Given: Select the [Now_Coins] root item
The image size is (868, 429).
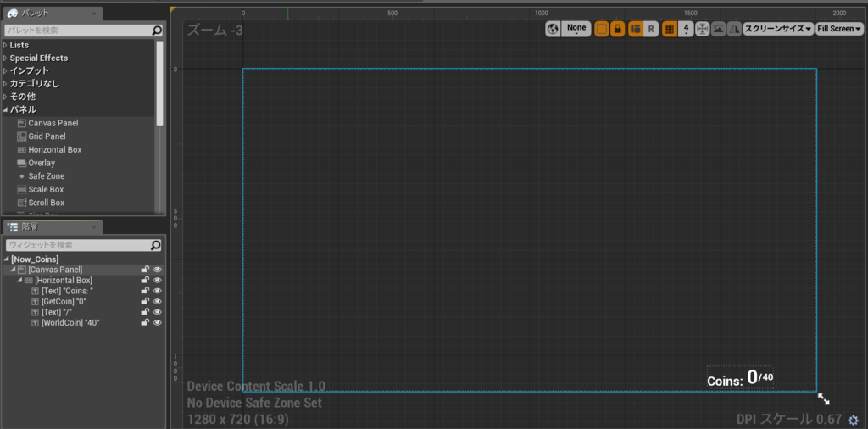Looking at the screenshot, I should pyautogui.click(x=35, y=259).
